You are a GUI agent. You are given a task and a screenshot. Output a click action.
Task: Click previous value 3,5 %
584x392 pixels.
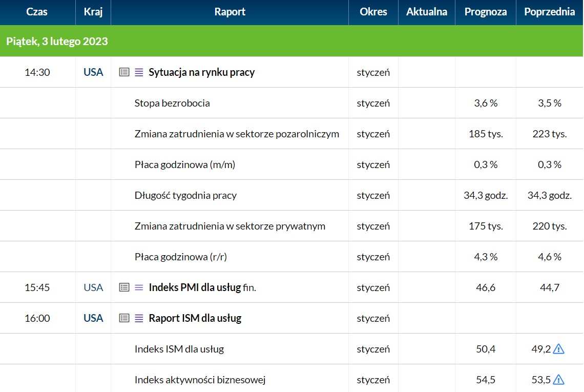[549, 103]
